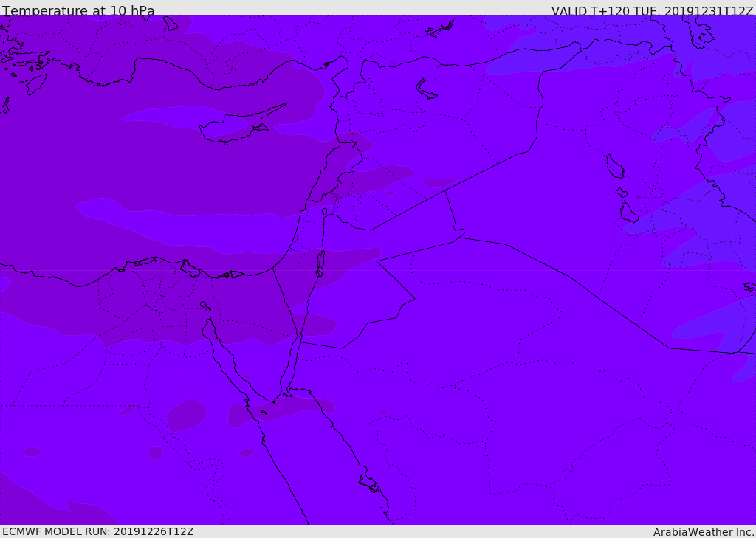Click 'ECMWF MODEL RUN: 20191226T12Z' footer text
The image size is (756, 538).
[x=98, y=531]
